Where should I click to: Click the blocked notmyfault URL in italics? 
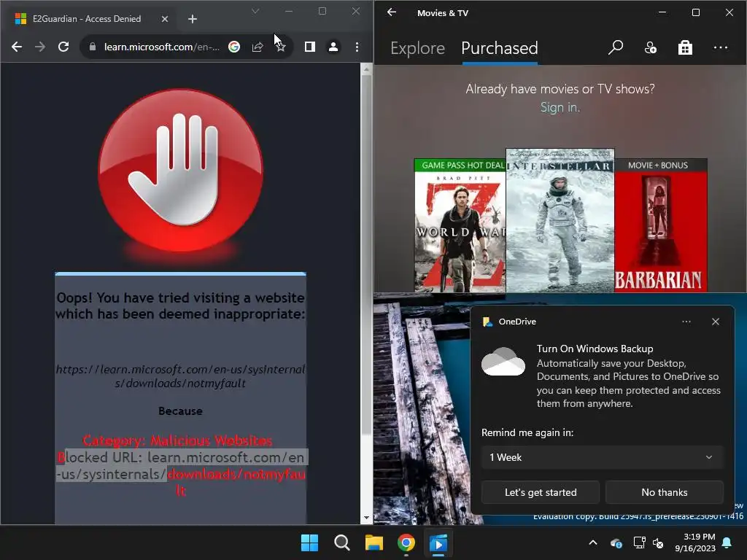181,376
